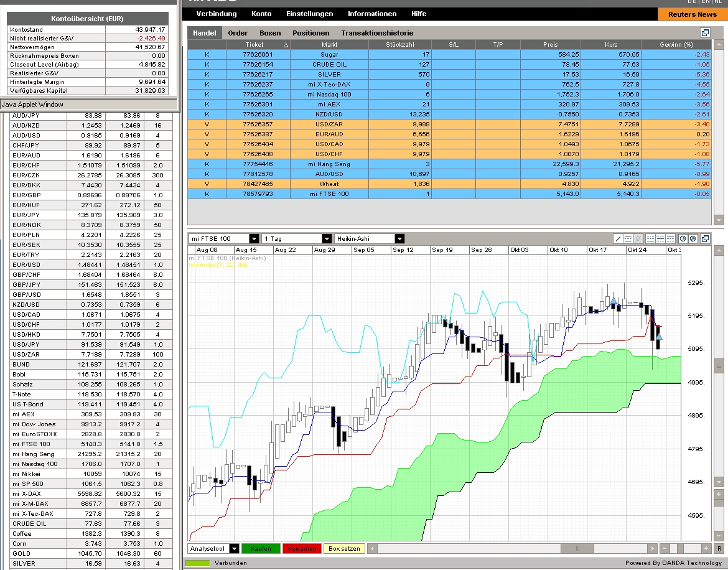728x570 pixels.
Task: Reset chart view with R button
Action: (719, 549)
